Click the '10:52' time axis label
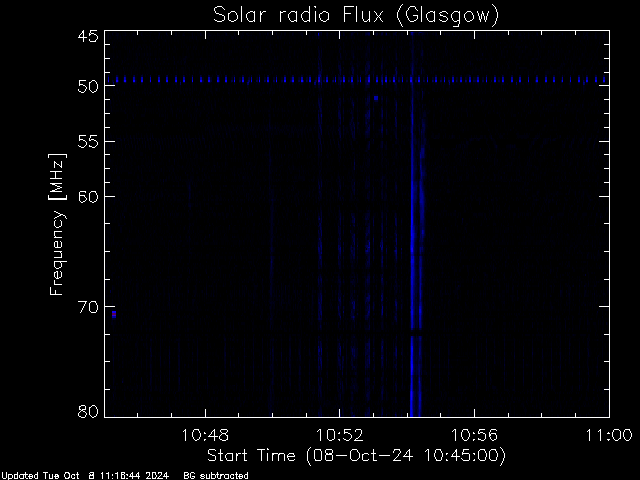The height and width of the screenshot is (480, 640). click(340, 435)
